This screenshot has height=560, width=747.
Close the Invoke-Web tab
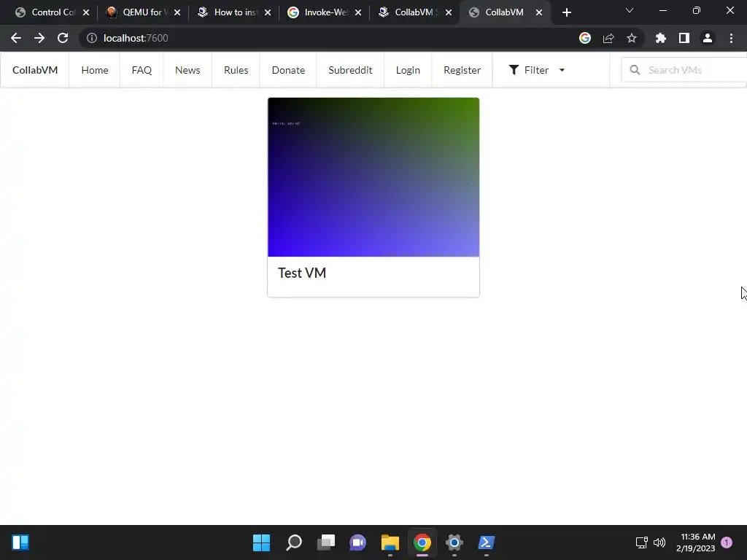pos(358,12)
